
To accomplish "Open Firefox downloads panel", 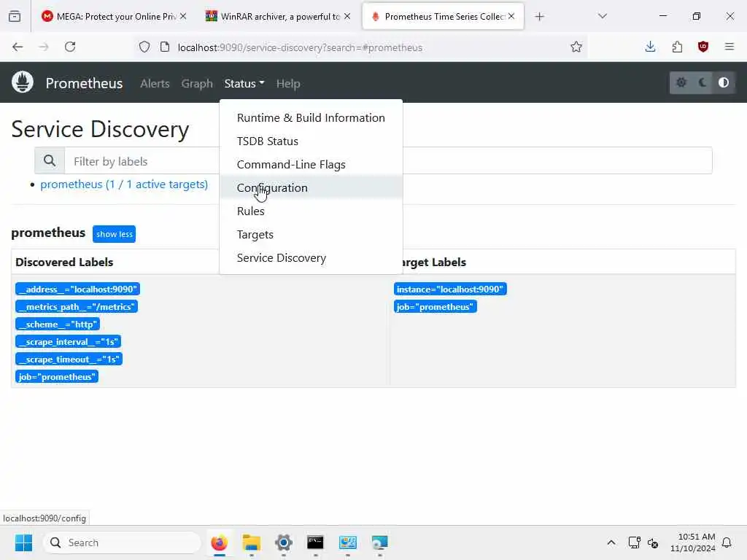I will 650,47.
